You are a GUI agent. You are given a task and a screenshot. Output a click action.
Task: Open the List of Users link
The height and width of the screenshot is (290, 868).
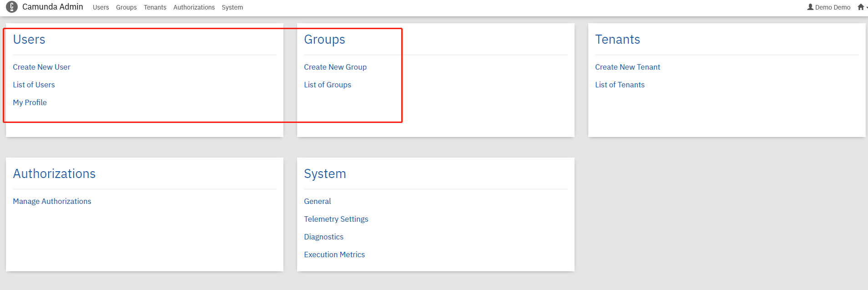[x=34, y=85]
